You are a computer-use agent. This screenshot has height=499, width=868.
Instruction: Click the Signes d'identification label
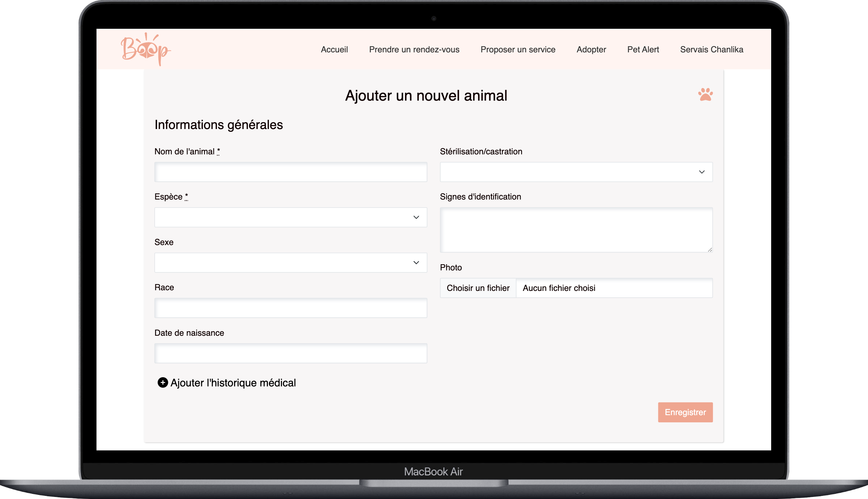point(480,197)
